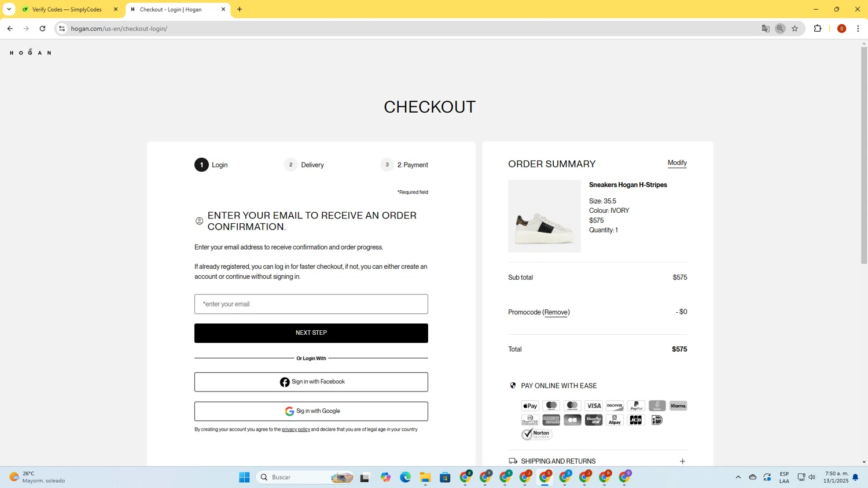Select the Delivery checkout step
This screenshot has height=488, width=868.
point(304,165)
